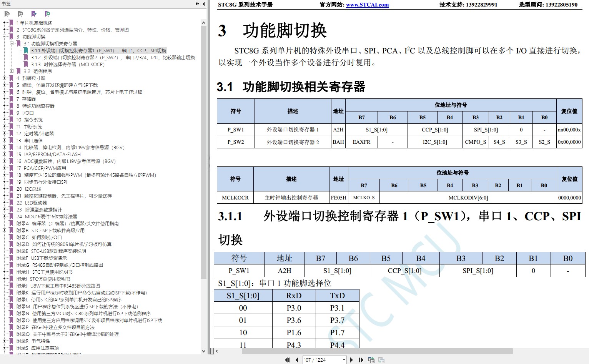This screenshot has width=589, height=364.
Task: Open the bookmark options icon with green arrow
Action: [47, 14]
